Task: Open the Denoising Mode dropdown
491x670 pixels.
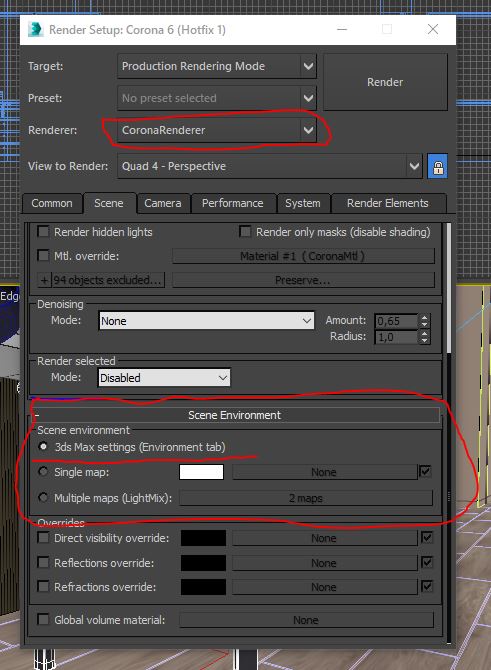Action: (206, 320)
